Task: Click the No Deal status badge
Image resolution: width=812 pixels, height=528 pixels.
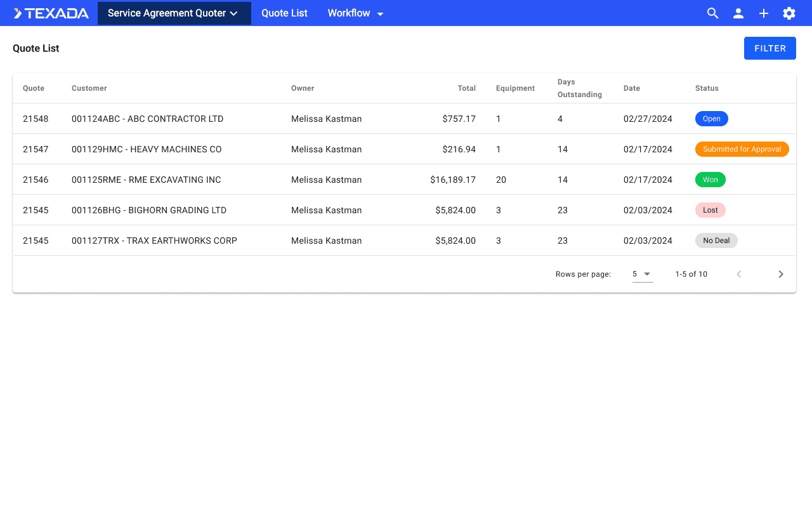Action: pyautogui.click(x=716, y=241)
